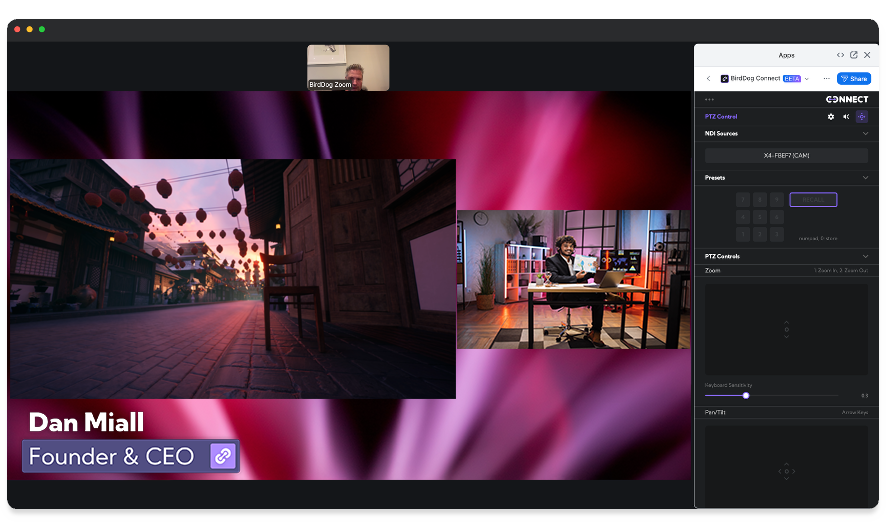Click the PTZ Control heading
Screen dimensions: 886x522
720,116
